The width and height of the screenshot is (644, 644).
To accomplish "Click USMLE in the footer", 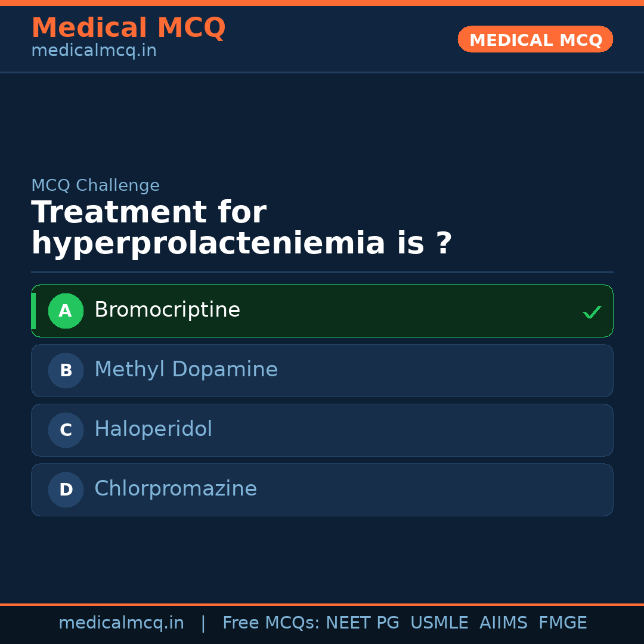I will click(439, 623).
